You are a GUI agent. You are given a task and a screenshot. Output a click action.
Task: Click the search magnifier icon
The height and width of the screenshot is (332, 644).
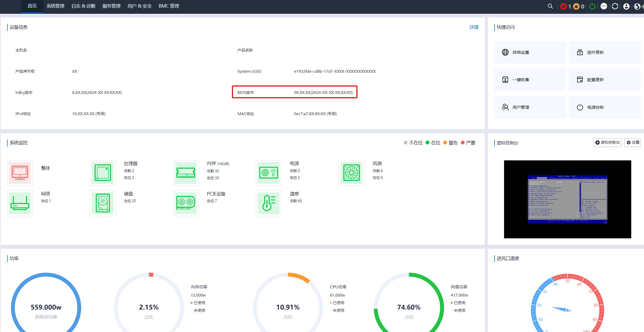click(550, 6)
